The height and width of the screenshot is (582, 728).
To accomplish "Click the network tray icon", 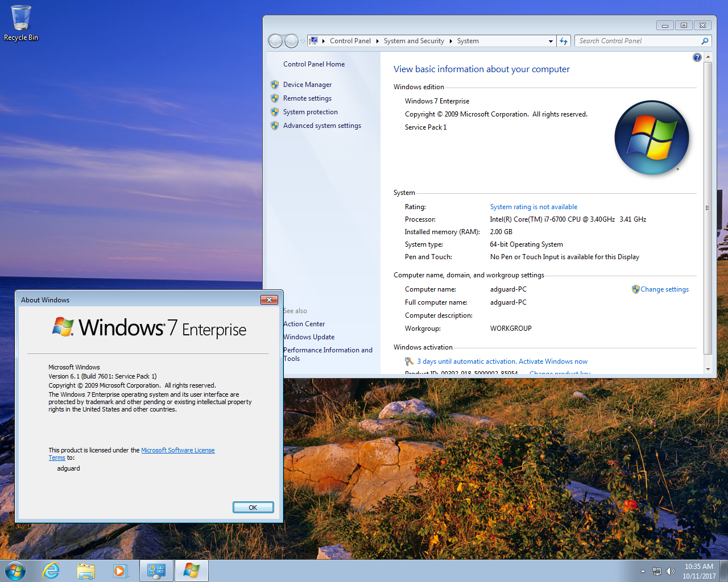I will (x=657, y=571).
